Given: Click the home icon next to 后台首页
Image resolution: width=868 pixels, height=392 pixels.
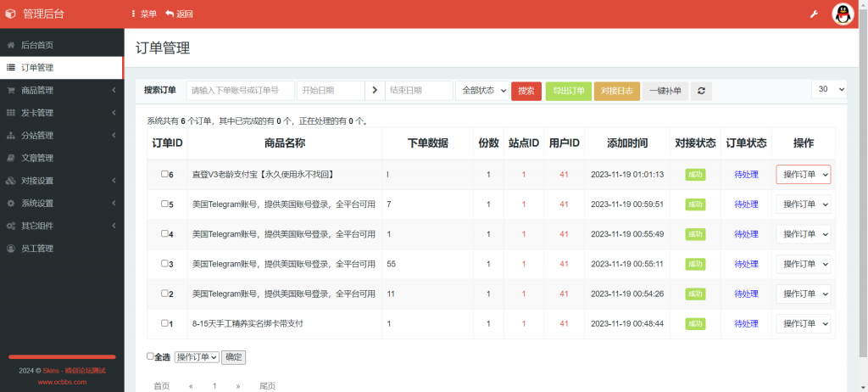Looking at the screenshot, I should pyautogui.click(x=10, y=46).
